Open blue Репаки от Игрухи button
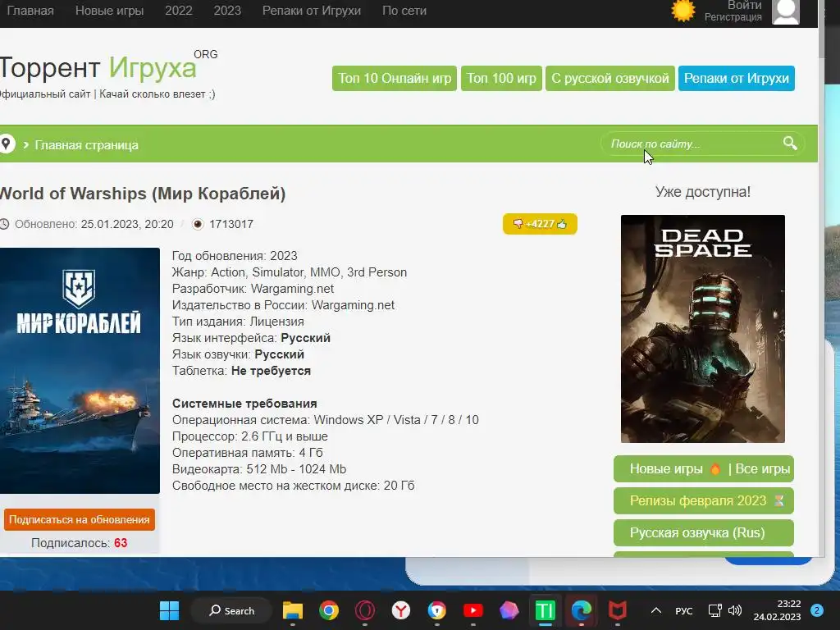Image resolution: width=840 pixels, height=630 pixels. coord(736,78)
